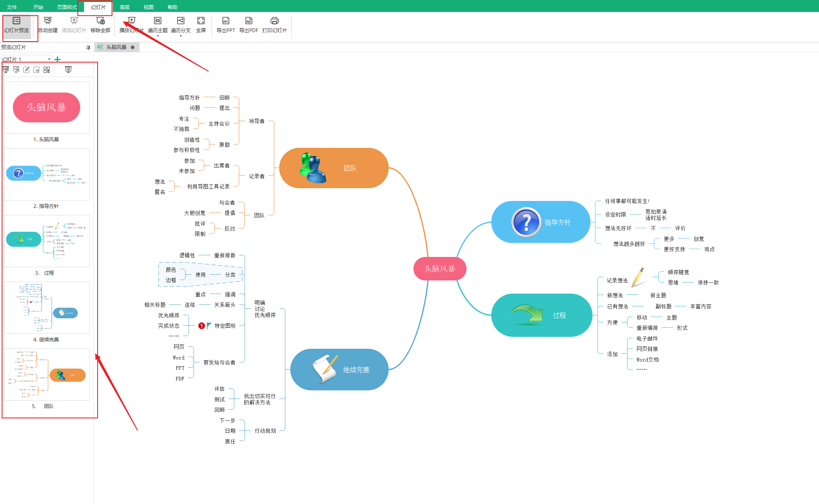Image resolution: width=819 pixels, height=504 pixels.
Task: Select slide thumbnail 2 指导方针
Action: point(47,174)
